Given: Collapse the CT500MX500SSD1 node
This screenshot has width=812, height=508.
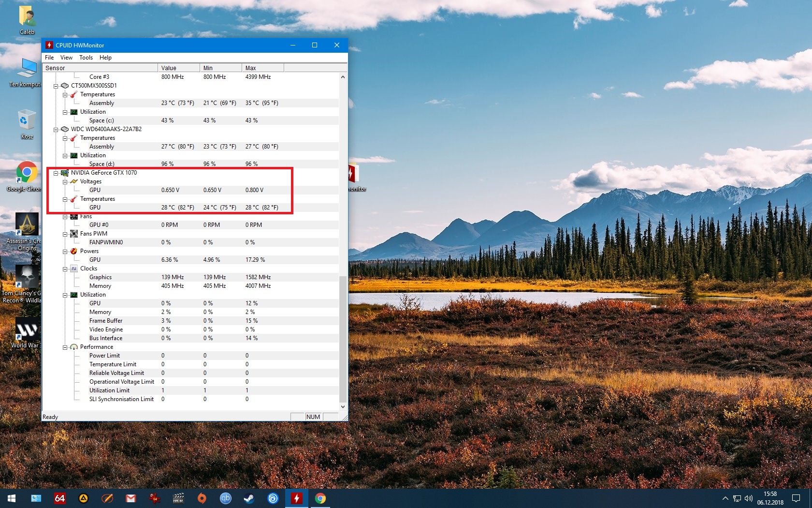Looking at the screenshot, I should tap(56, 86).
